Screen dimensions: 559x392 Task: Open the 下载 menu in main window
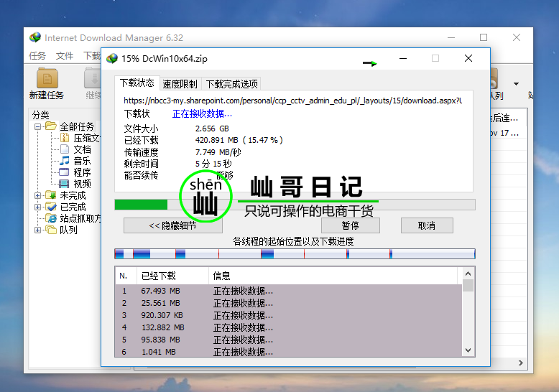click(x=92, y=55)
